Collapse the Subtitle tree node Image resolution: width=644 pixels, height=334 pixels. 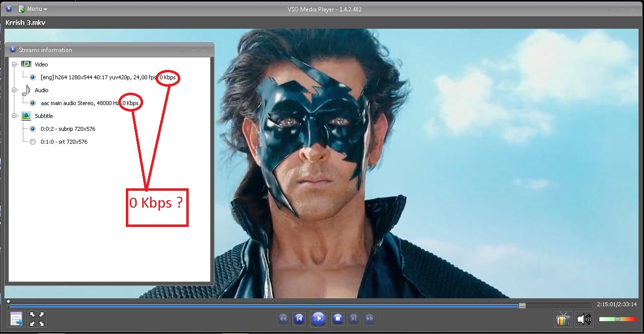tap(15, 116)
